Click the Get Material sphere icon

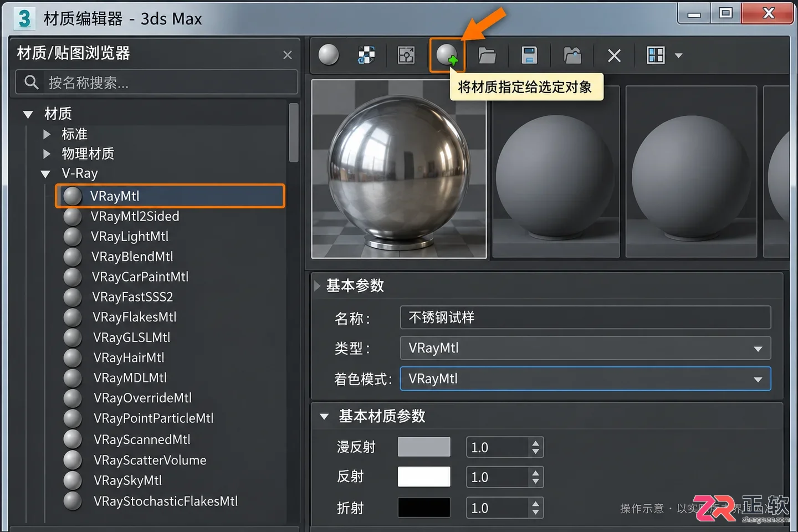[x=329, y=55]
